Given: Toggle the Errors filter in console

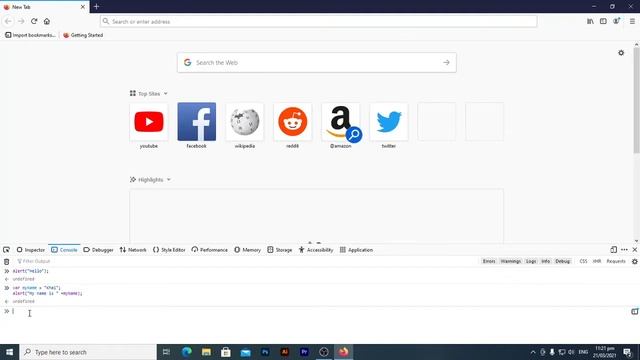Looking at the screenshot, I should 489,261.
